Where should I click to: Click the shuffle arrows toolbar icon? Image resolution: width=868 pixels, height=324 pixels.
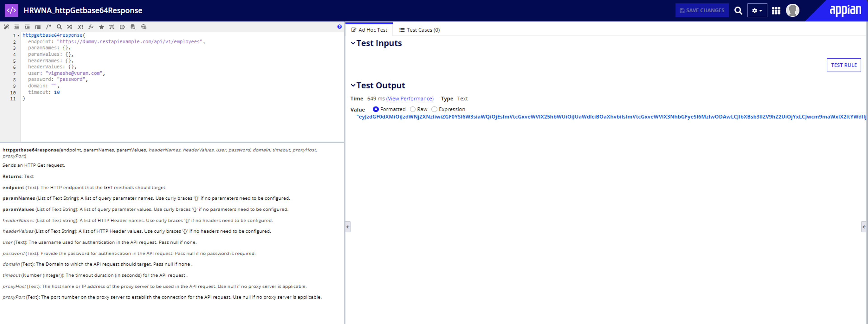pos(69,27)
